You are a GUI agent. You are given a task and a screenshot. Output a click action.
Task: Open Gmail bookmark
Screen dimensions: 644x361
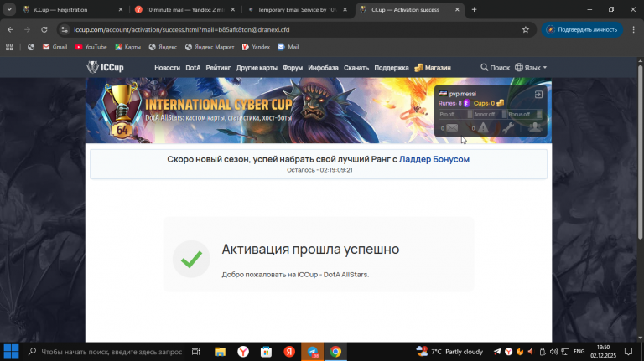55,47
